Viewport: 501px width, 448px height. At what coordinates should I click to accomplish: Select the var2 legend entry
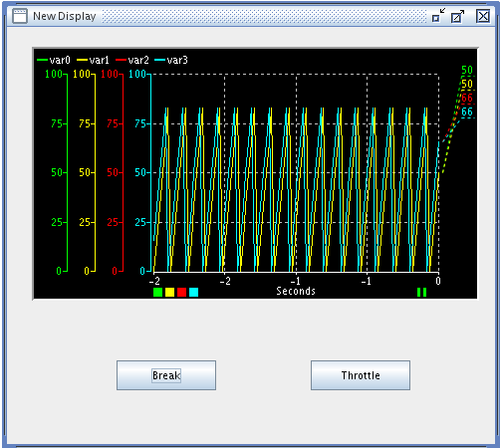pyautogui.click(x=132, y=60)
